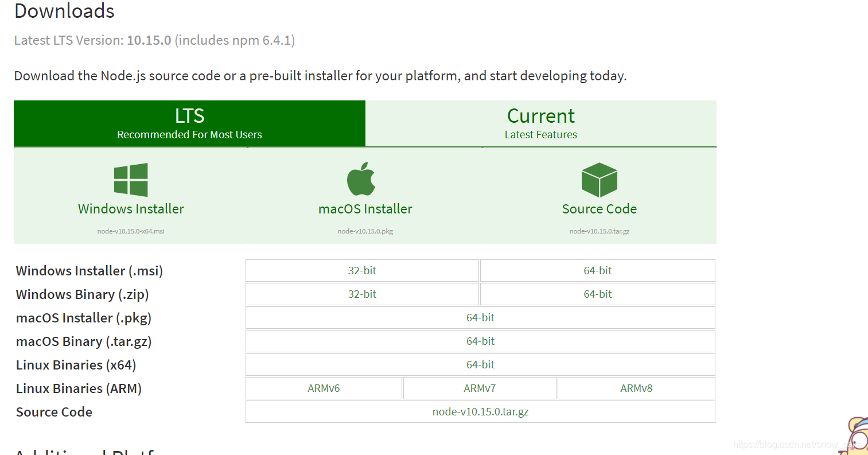Download 64-bit macOS Binary (.tar.gz)

point(480,341)
